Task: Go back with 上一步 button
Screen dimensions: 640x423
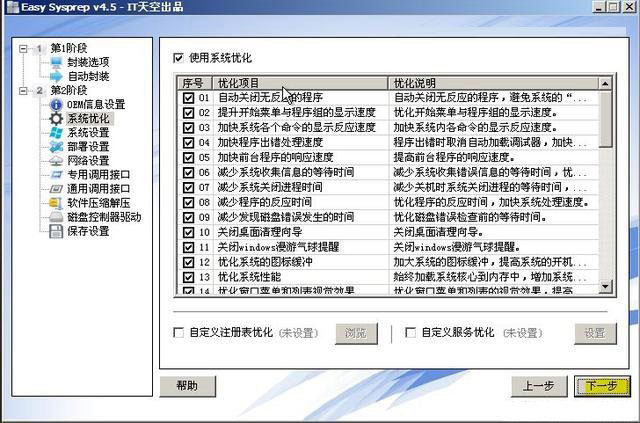Action: [539, 386]
